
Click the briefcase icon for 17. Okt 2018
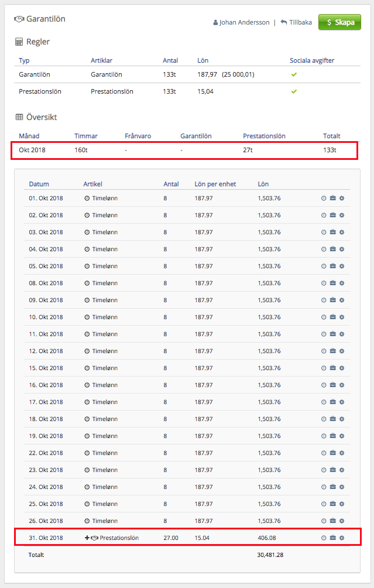[x=332, y=402]
